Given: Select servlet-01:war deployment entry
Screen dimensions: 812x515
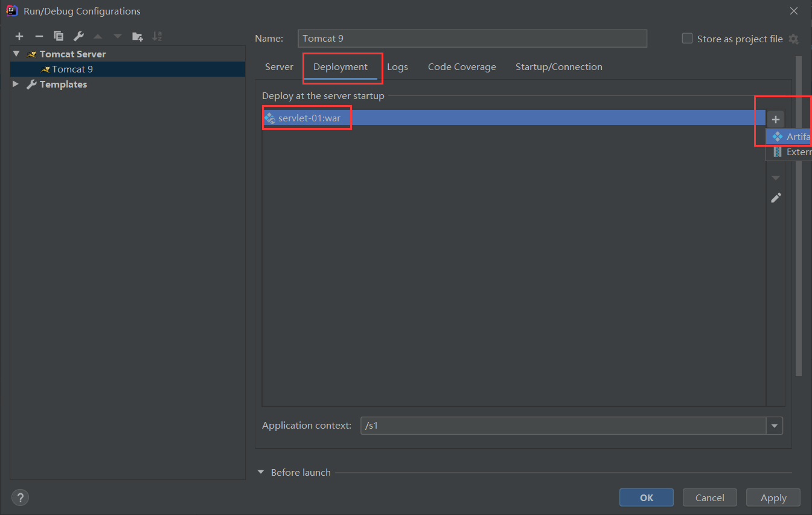Looking at the screenshot, I should click(x=514, y=118).
